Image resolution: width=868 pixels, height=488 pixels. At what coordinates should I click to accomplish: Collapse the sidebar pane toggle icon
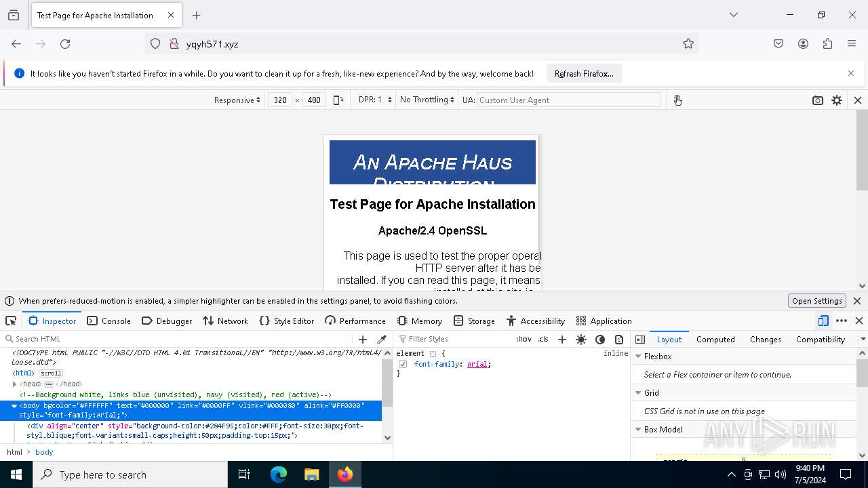click(x=639, y=339)
